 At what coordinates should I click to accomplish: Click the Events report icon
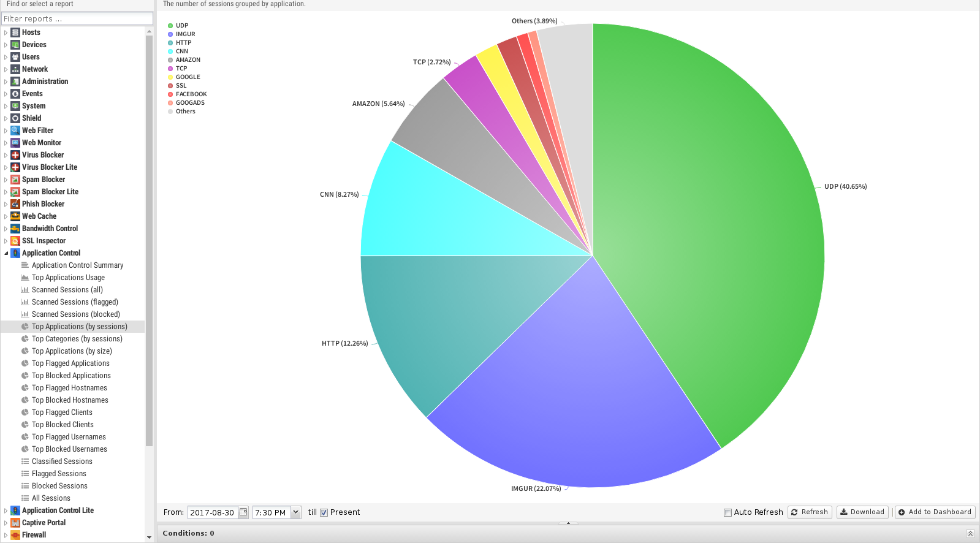pyautogui.click(x=15, y=94)
